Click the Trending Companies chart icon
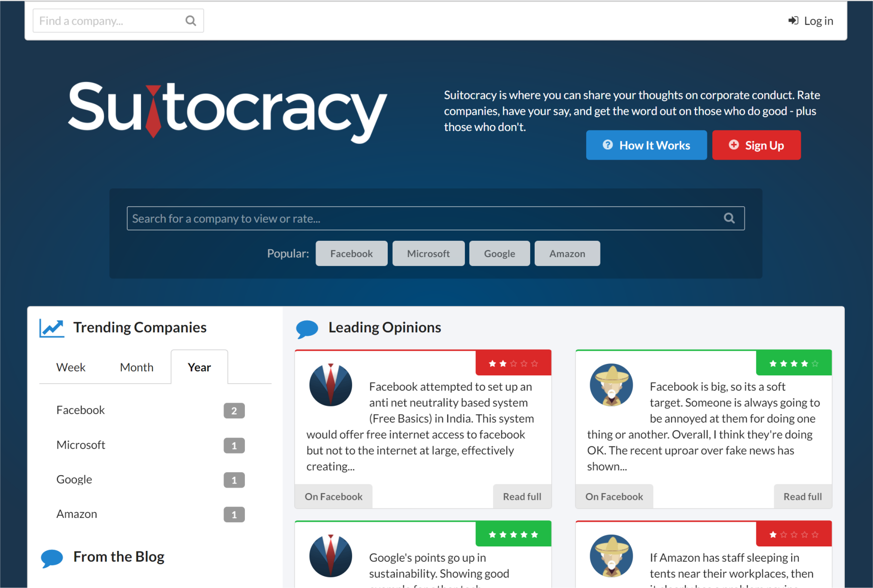 pyautogui.click(x=51, y=327)
